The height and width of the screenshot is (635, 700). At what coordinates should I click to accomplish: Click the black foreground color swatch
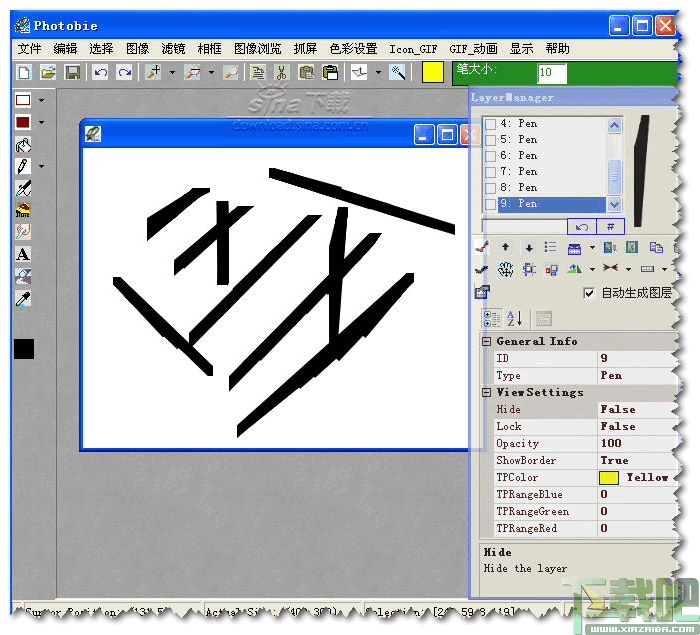24,349
